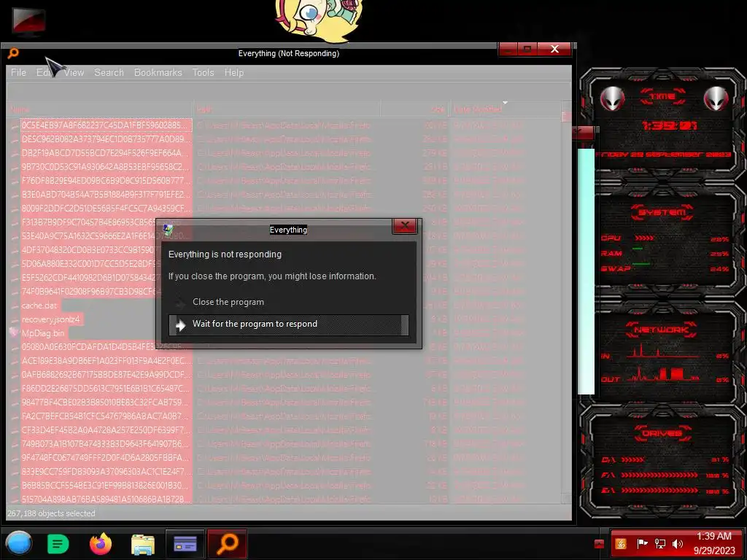
Task: Select the recovery.jsonlz4 file row
Action: (51, 319)
